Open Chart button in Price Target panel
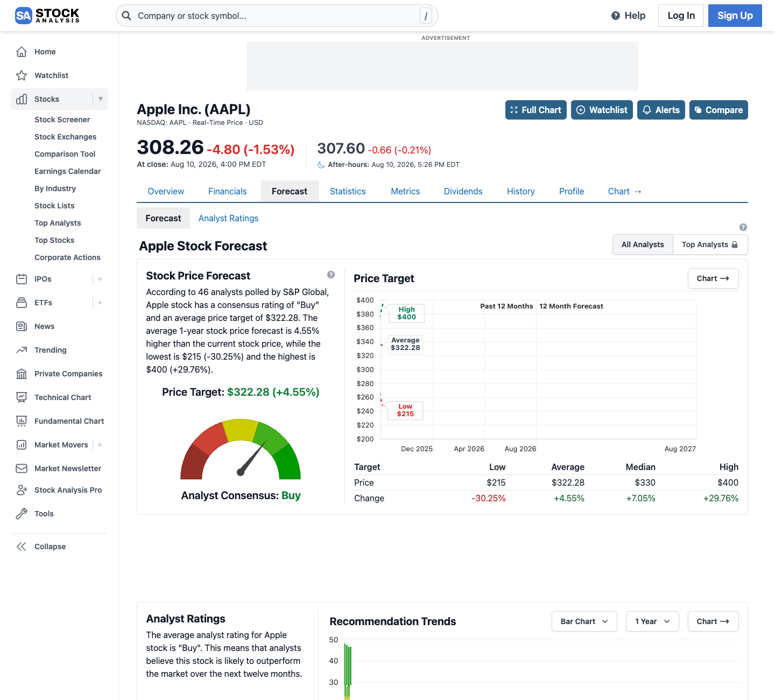This screenshot has width=775, height=700. click(713, 278)
